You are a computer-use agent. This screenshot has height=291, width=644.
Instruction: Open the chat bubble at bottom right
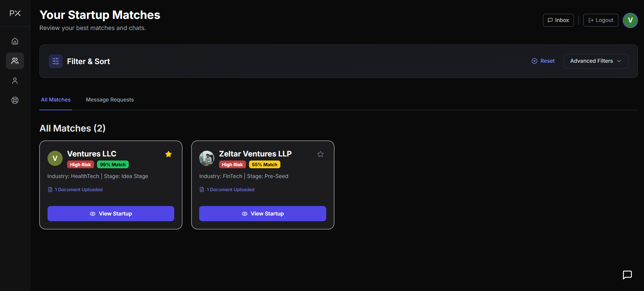[627, 275]
